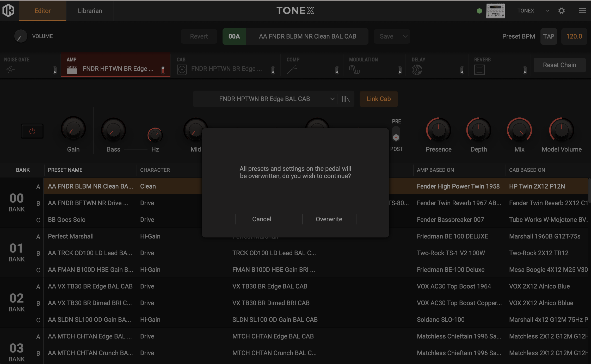Toggle the amp power button
The image size is (591, 364).
click(32, 131)
